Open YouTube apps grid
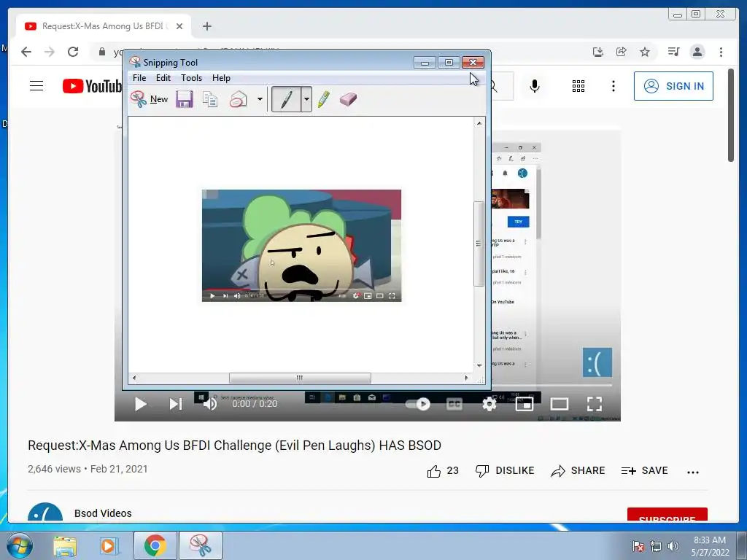This screenshot has width=747, height=560. [x=578, y=86]
